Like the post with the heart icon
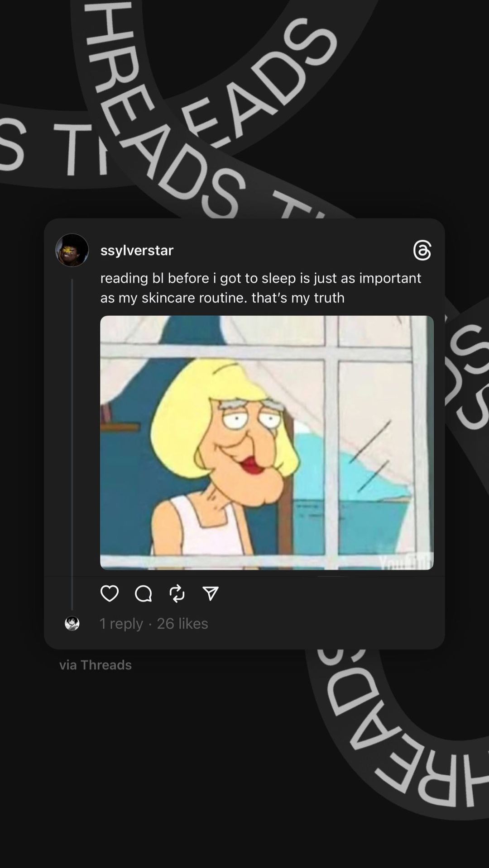The image size is (489, 868). coord(110,593)
